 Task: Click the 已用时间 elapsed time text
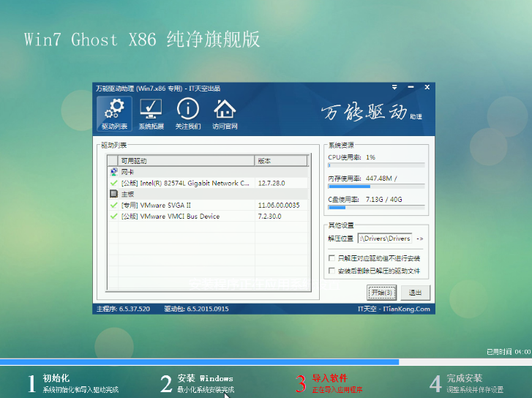[x=509, y=352]
